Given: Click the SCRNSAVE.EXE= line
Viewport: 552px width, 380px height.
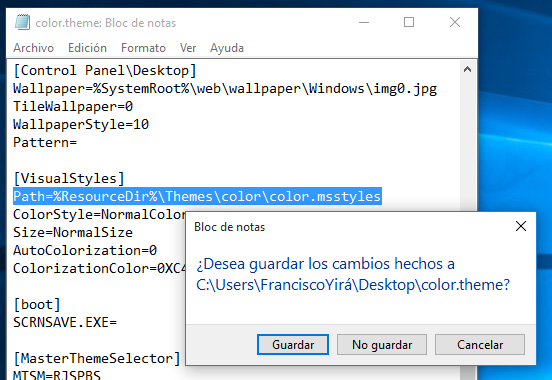Looking at the screenshot, I should click(65, 323).
